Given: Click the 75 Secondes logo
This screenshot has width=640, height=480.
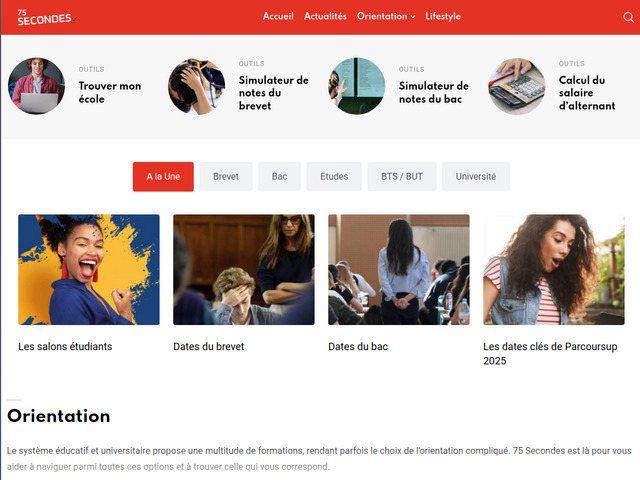Looking at the screenshot, I should [x=44, y=17].
